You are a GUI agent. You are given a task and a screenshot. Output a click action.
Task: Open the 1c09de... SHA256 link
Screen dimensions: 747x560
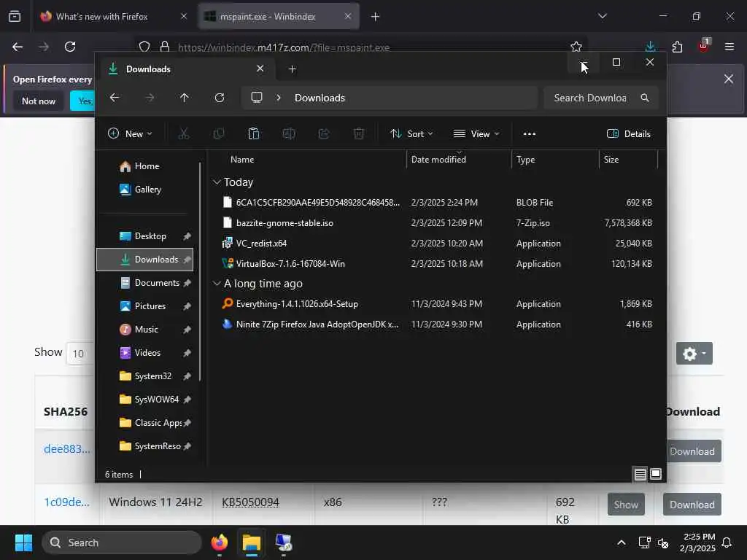pos(66,502)
